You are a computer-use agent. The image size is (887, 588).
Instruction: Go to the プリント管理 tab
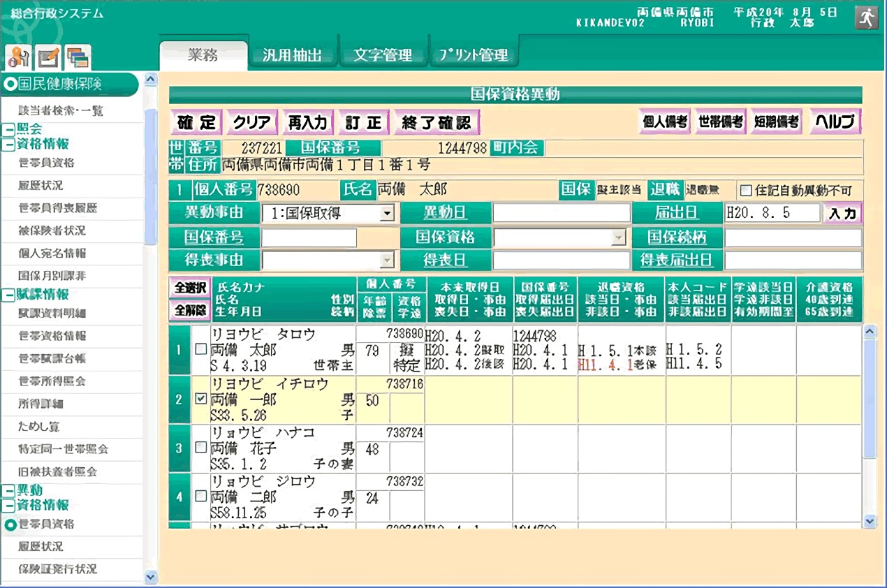click(473, 56)
